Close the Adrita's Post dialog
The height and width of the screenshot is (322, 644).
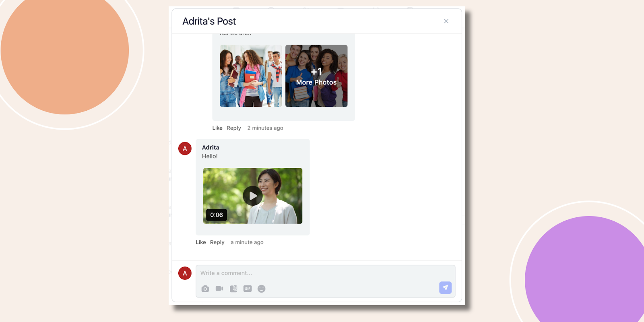point(446,21)
